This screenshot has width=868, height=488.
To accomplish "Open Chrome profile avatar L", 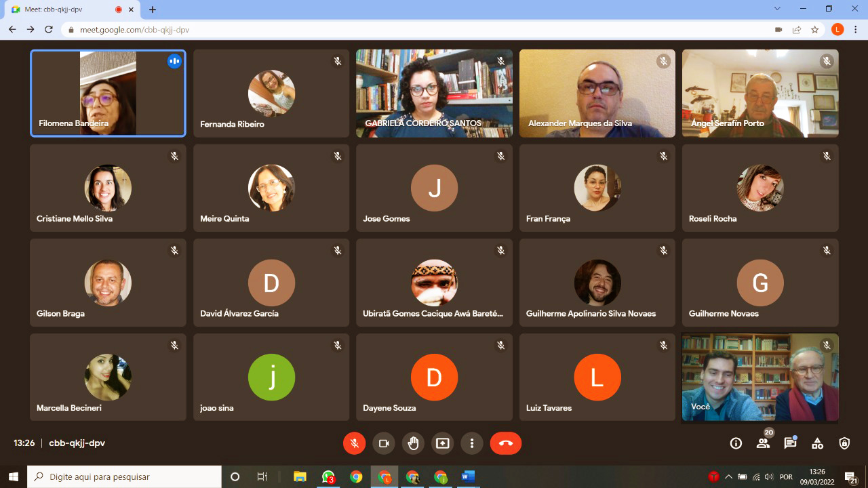I will (x=837, y=30).
